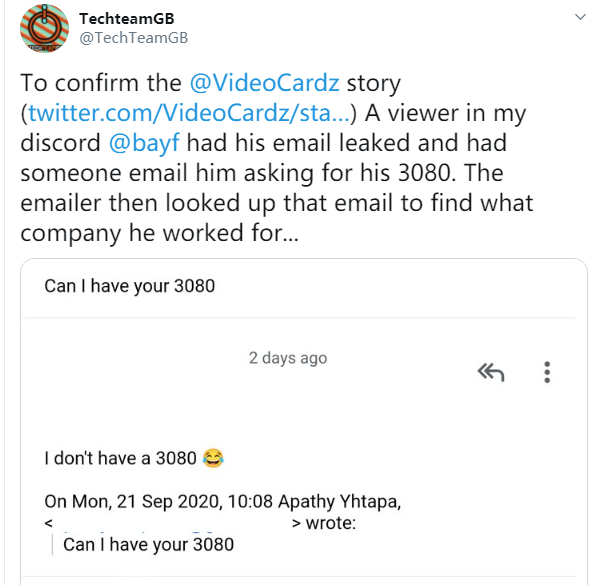Click the redacted sender email address
The height and width of the screenshot is (585, 595).
pos(173,524)
